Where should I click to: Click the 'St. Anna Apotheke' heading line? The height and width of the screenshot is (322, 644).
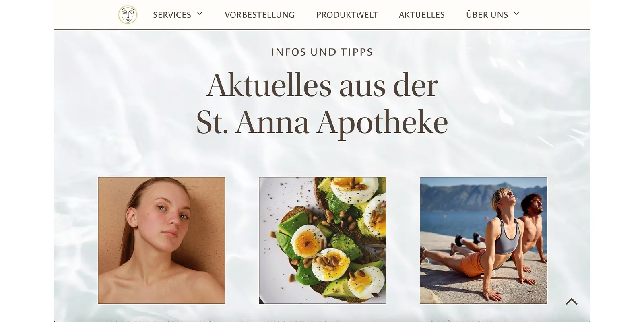coord(322,122)
